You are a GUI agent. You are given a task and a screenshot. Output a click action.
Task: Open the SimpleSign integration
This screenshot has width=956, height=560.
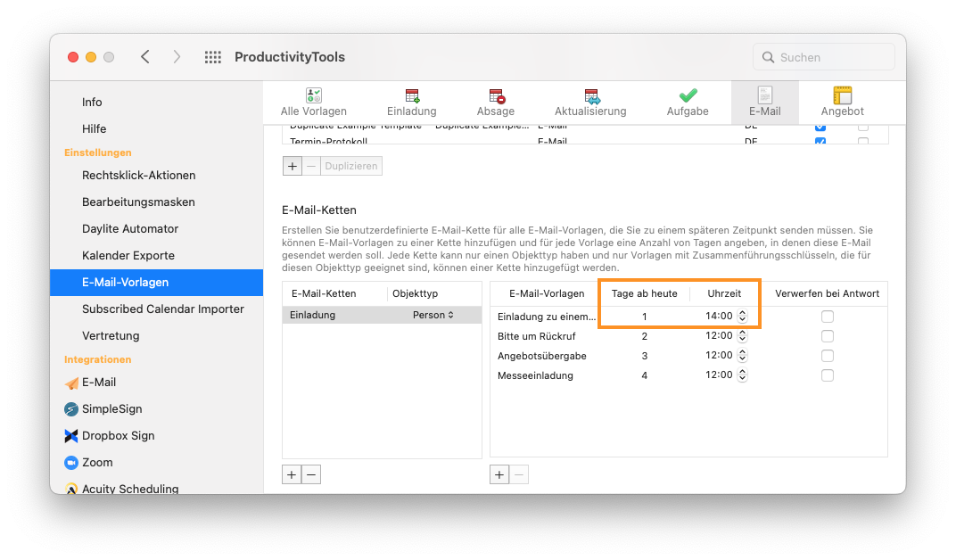point(103,409)
